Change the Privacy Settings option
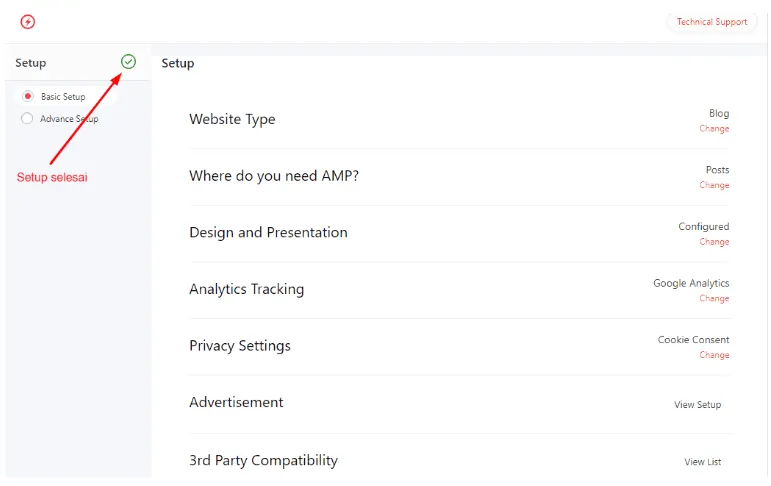 point(714,355)
